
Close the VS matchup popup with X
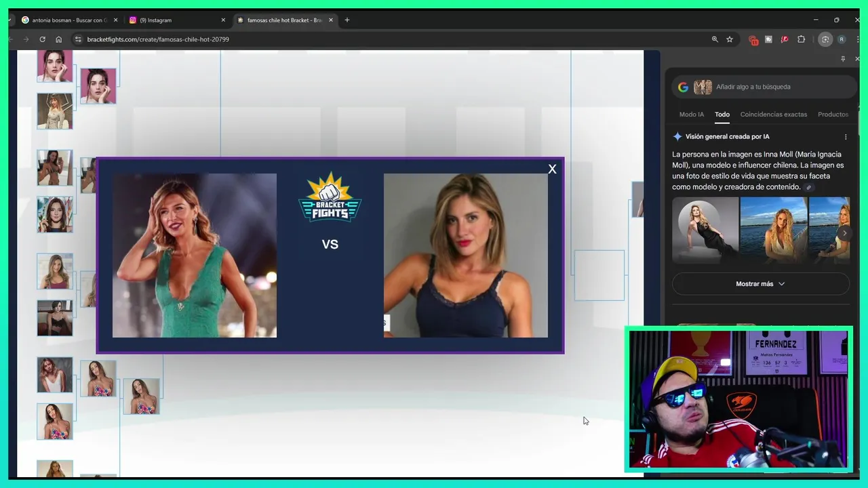[x=552, y=169]
